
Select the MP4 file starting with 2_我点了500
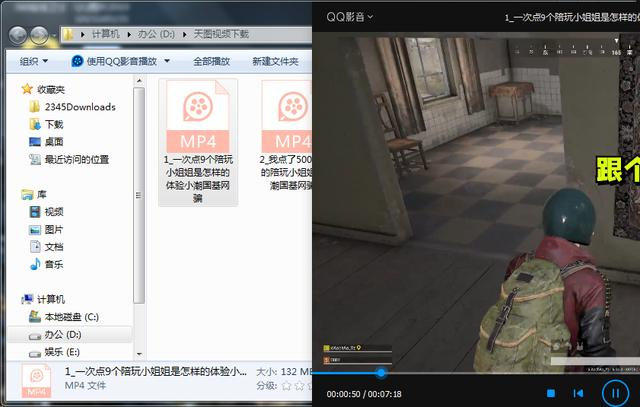coord(286,136)
